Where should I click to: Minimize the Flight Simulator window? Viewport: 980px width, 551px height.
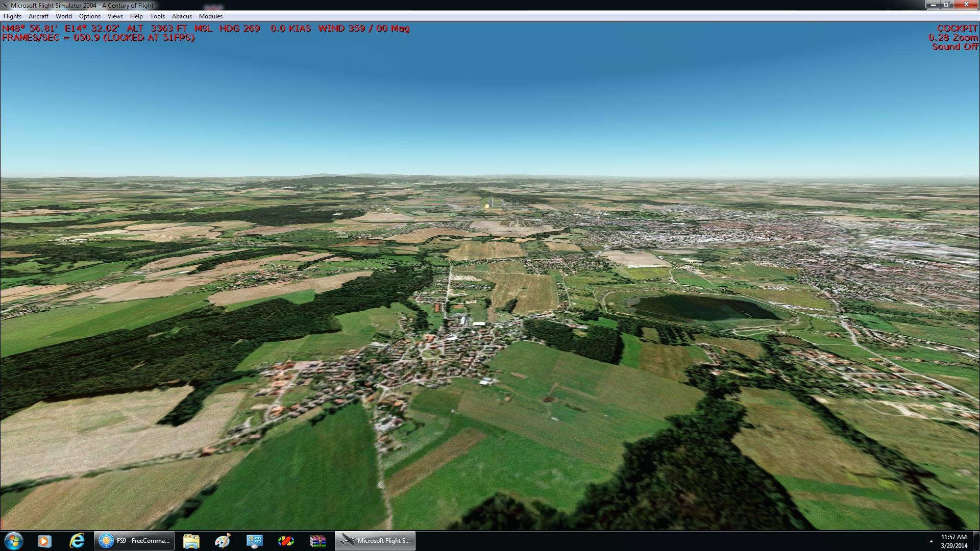(934, 5)
